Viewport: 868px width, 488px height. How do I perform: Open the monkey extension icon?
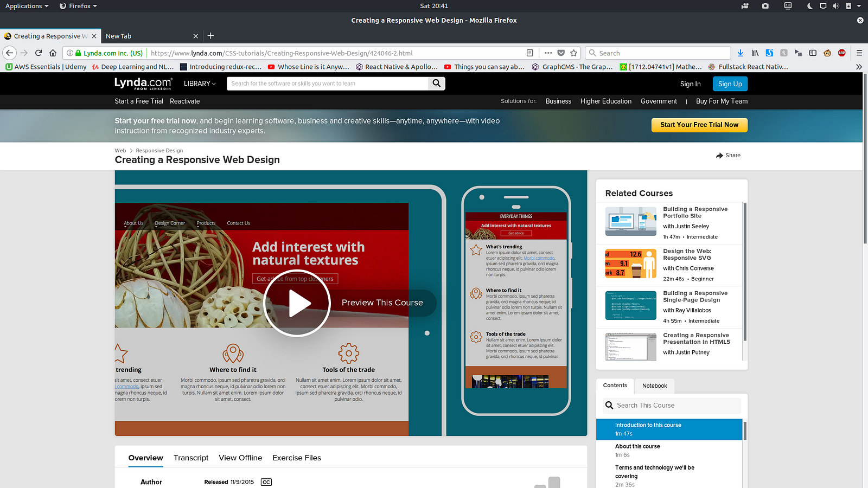(827, 53)
